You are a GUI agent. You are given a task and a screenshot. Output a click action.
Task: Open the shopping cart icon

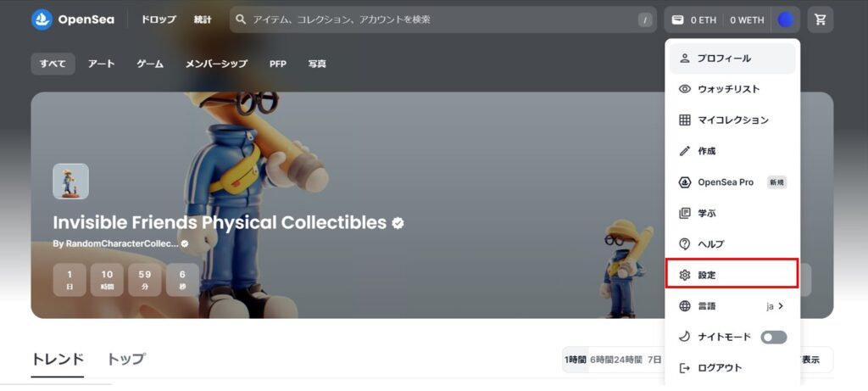821,20
